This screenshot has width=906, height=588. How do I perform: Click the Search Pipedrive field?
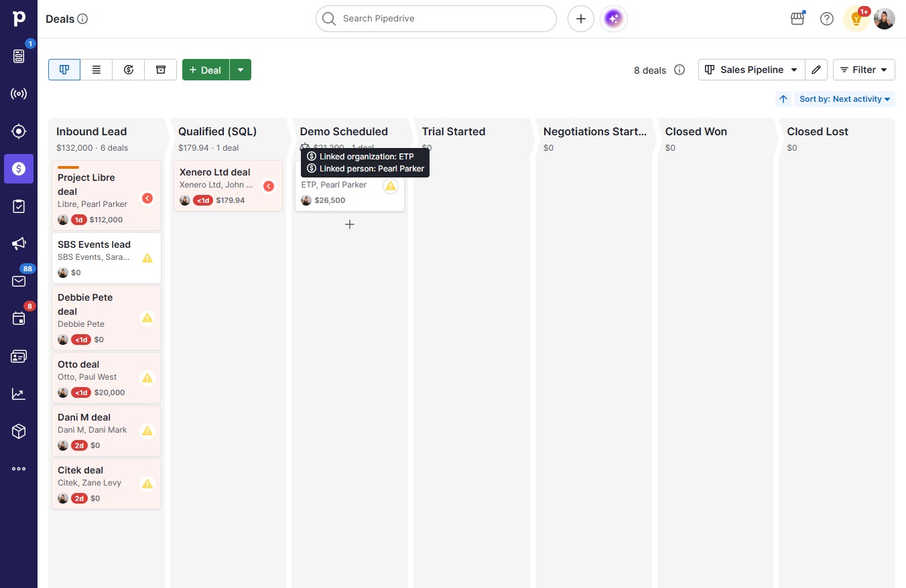436,19
